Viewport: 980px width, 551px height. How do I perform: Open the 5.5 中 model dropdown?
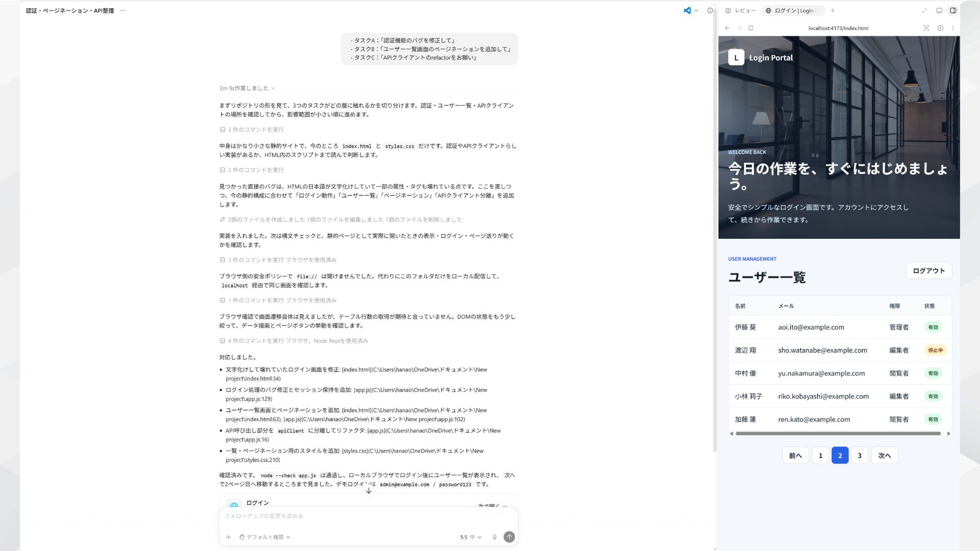pyautogui.click(x=471, y=537)
